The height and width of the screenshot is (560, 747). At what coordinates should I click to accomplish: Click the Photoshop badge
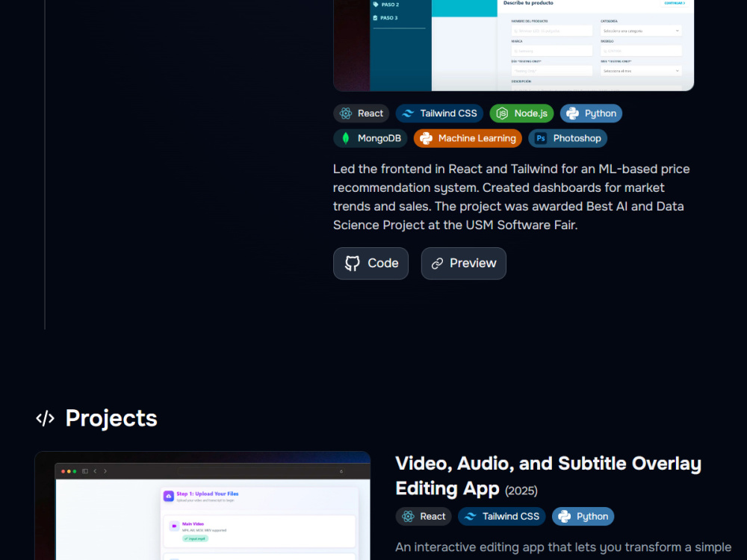point(568,138)
